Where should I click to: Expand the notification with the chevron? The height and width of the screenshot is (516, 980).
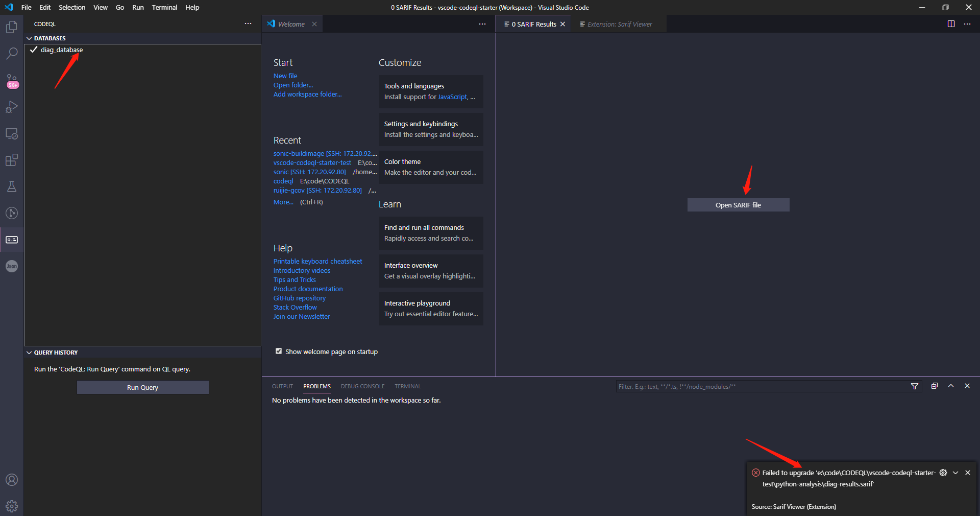click(x=955, y=473)
